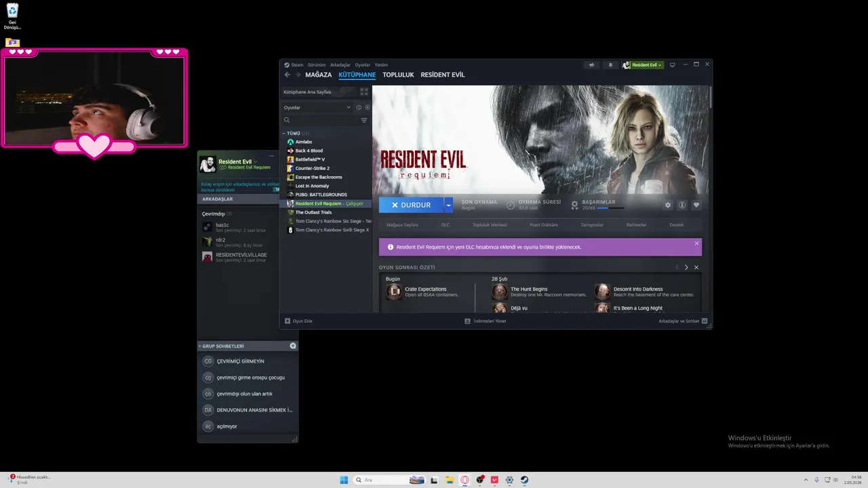Image resolution: width=868 pixels, height=488 pixels.
Task: Click the Steam icon in the taskbar
Action: [x=524, y=480]
